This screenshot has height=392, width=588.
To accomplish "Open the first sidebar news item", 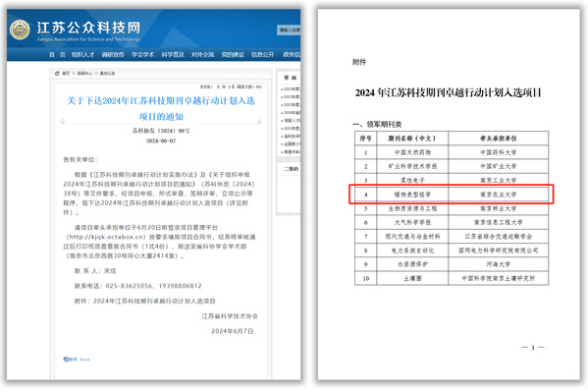I will 291,89.
